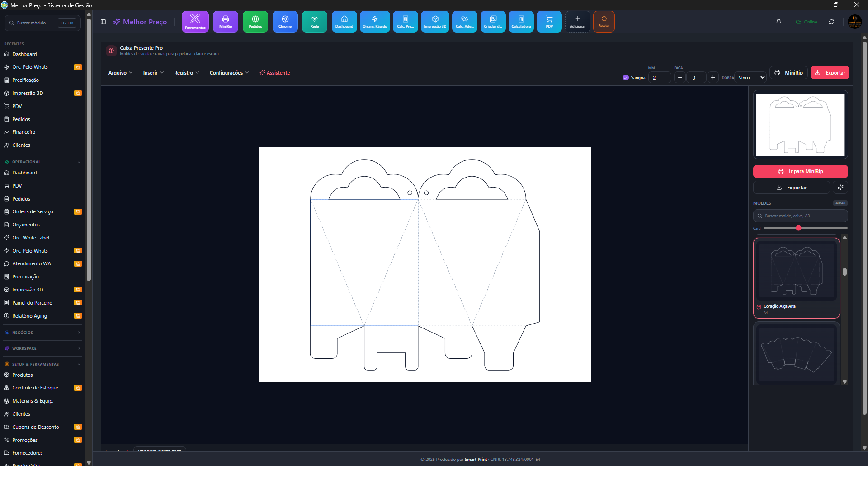Screen dimensions: 868x488
Task: Increase the Faca value with plus
Action: pyautogui.click(x=713, y=78)
